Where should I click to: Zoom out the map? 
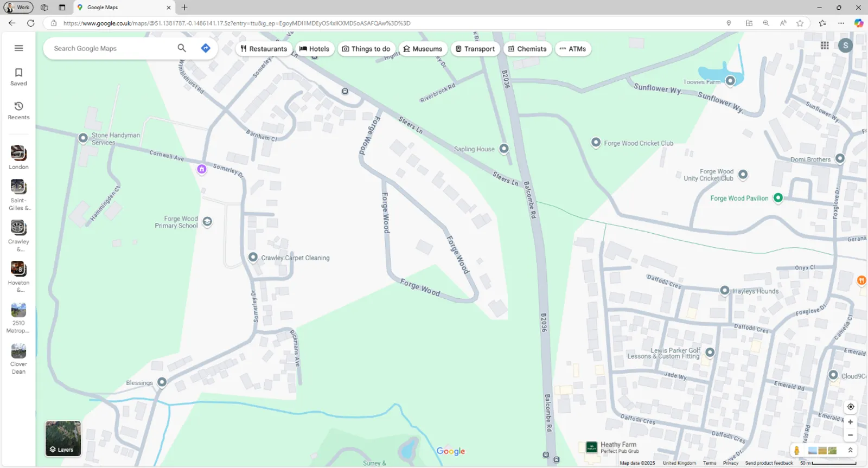[850, 435]
